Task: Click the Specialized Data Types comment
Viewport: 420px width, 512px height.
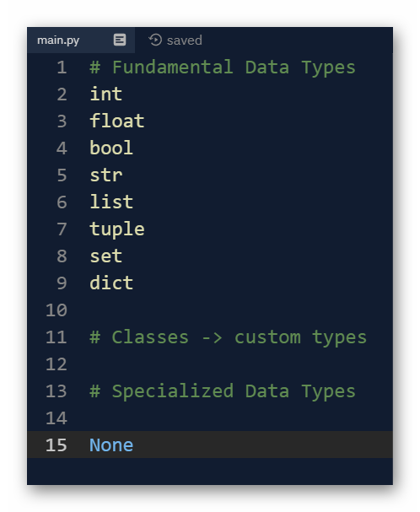Action: tap(223, 391)
